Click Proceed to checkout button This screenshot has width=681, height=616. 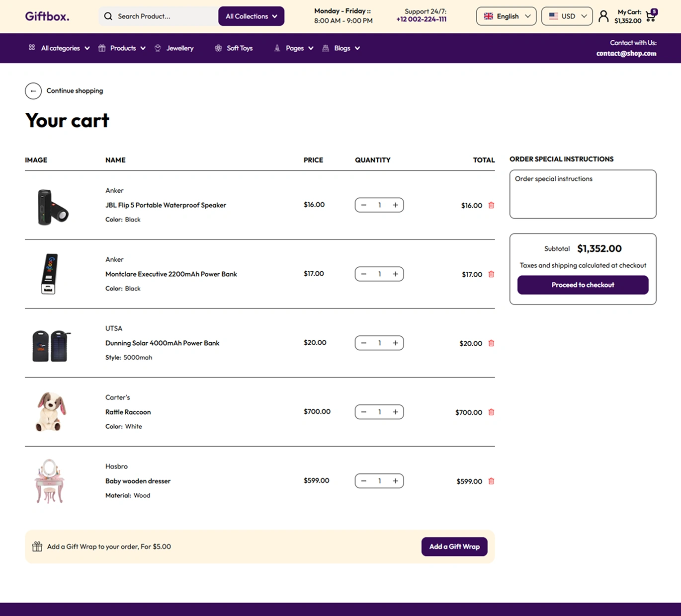point(583,285)
